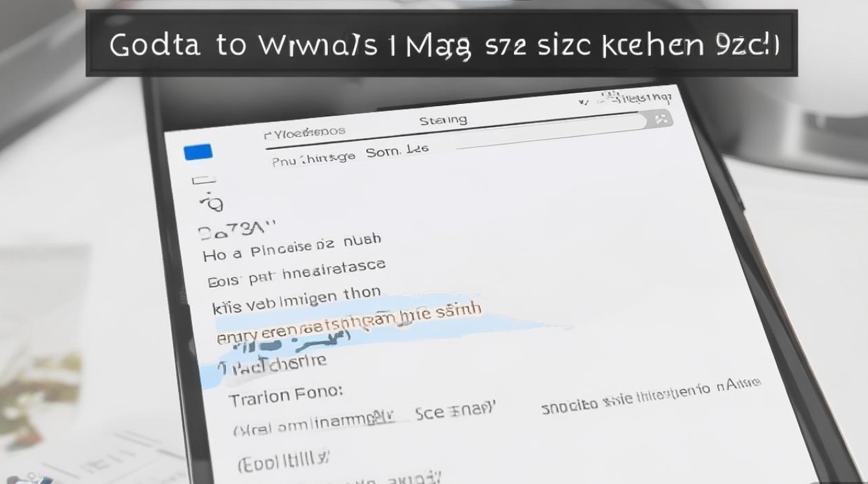Open the 'Eois pat hneairatasce' item
This screenshot has width=868, height=484.
click(296, 274)
